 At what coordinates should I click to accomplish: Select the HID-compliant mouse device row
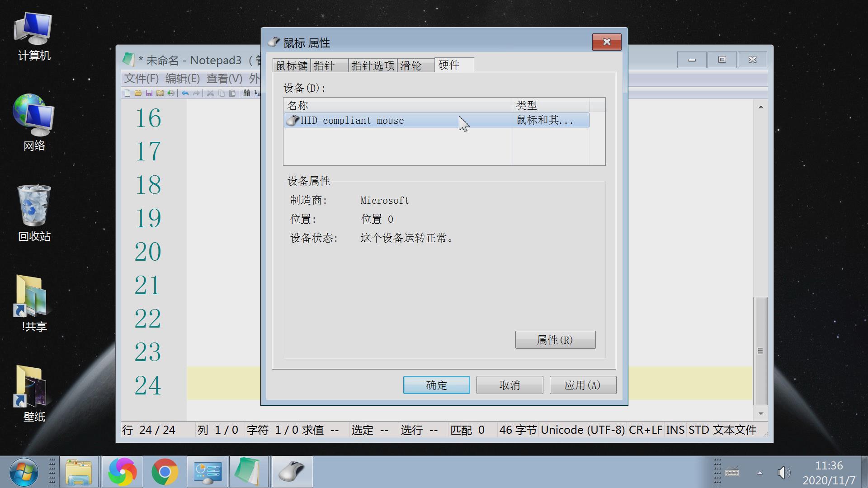[x=398, y=121]
